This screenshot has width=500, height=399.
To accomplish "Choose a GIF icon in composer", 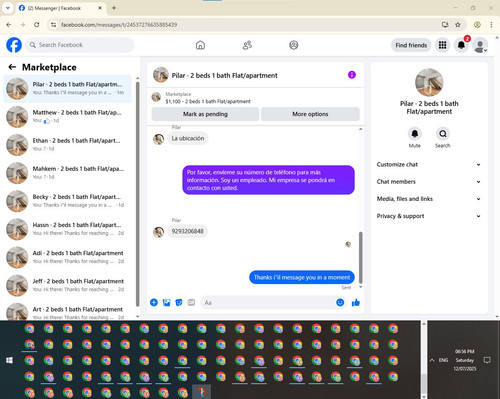I will point(191,302).
